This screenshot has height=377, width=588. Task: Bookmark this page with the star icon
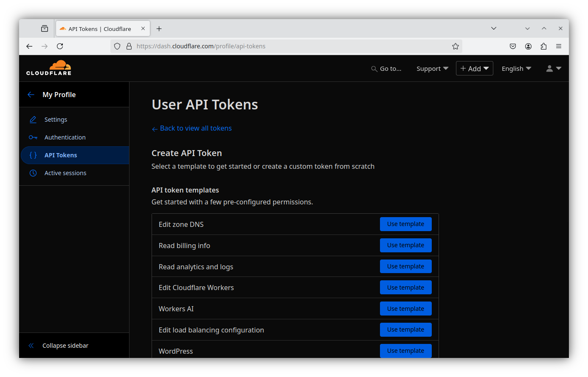point(456,46)
